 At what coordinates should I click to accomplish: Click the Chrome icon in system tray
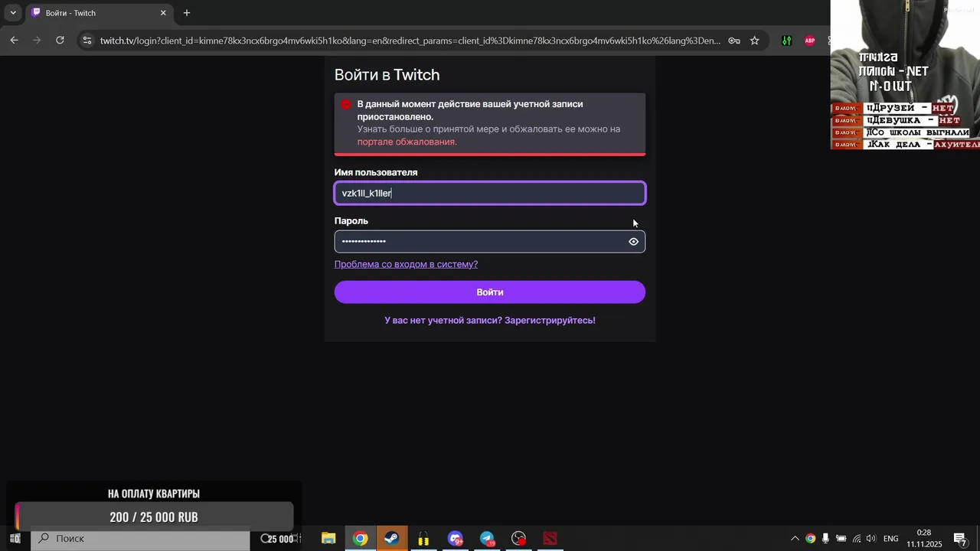click(810, 539)
